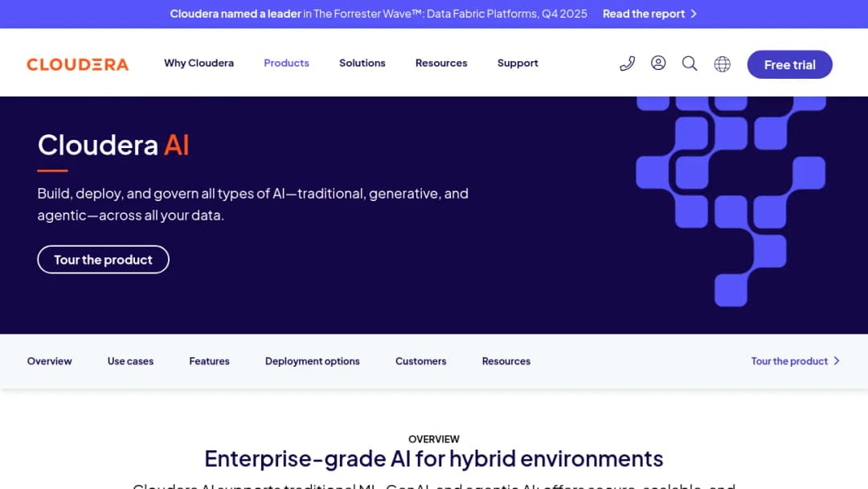Open the Solutions menu

pyautogui.click(x=362, y=63)
